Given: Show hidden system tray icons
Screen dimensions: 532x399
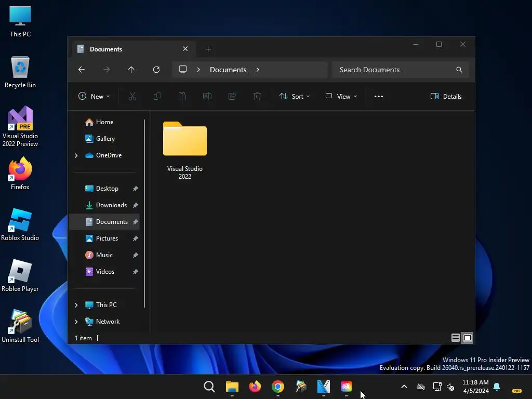Looking at the screenshot, I should pos(404,387).
